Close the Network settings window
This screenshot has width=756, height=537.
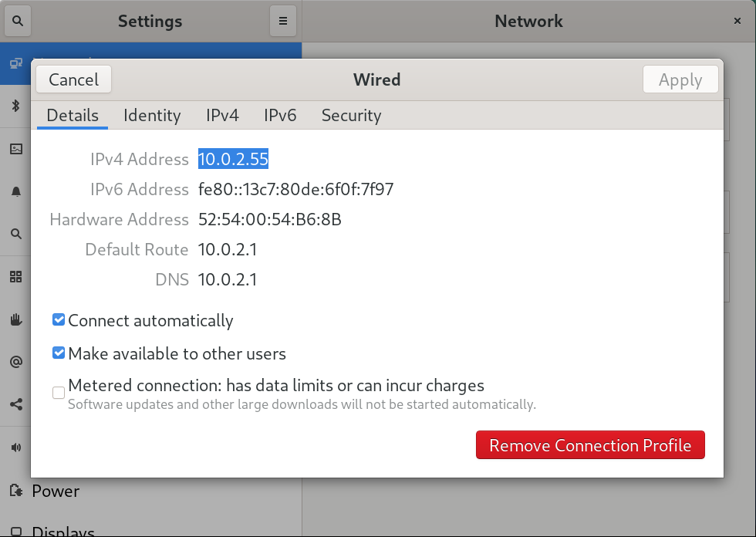(737, 21)
